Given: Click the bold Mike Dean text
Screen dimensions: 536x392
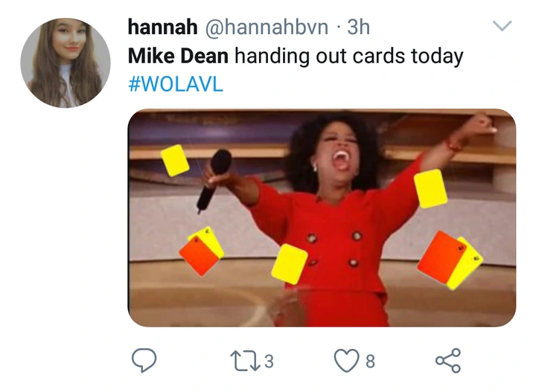Looking at the screenshot, I should (178, 56).
